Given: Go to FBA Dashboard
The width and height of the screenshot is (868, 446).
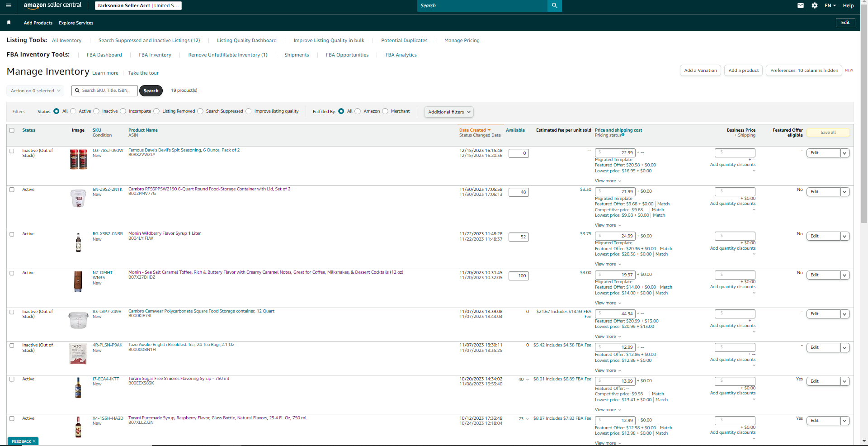Looking at the screenshot, I should pyautogui.click(x=104, y=55).
